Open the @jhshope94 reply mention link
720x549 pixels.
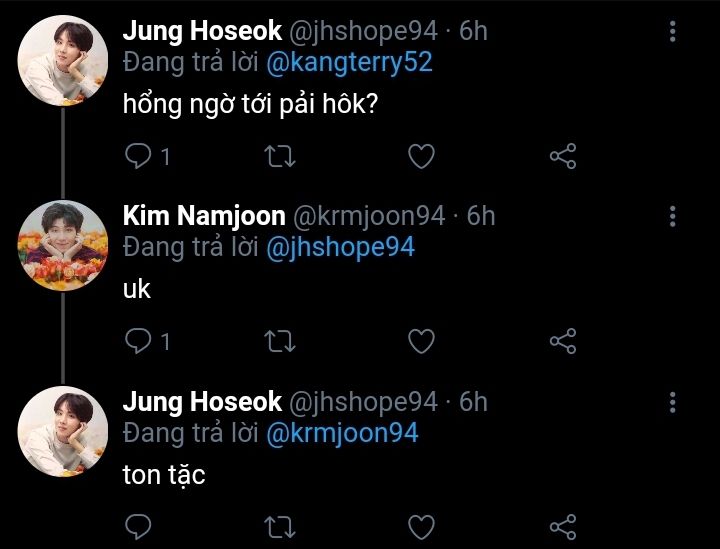340,247
